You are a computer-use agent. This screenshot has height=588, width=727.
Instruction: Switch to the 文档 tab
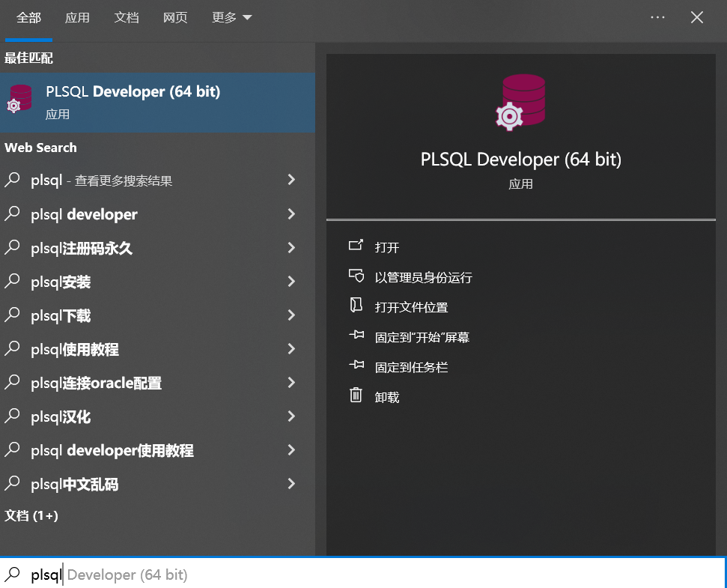click(x=126, y=18)
